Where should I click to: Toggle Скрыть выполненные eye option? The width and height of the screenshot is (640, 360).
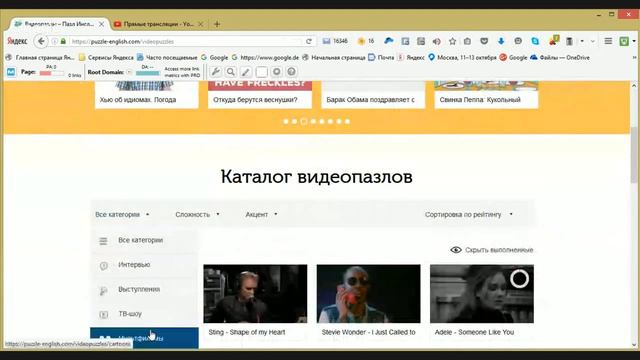(492, 250)
